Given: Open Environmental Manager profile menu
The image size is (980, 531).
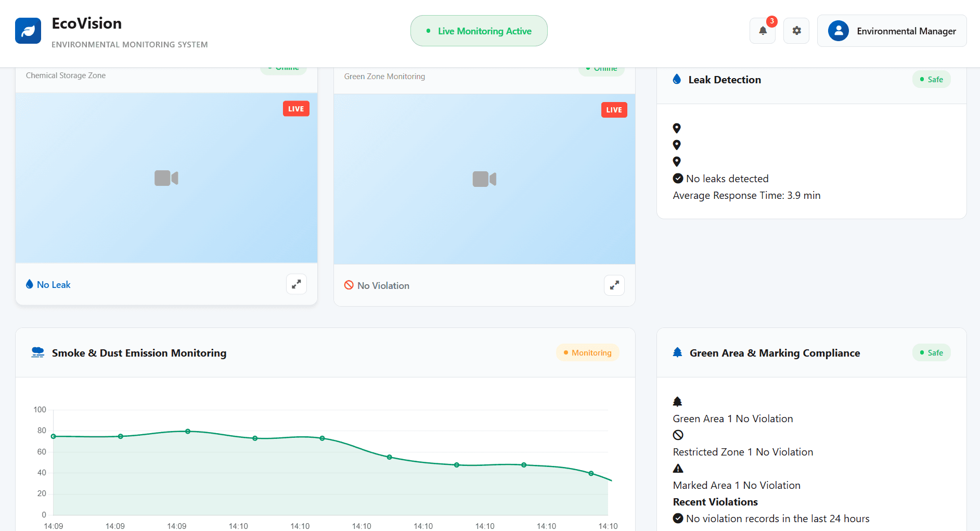Looking at the screenshot, I should [892, 31].
